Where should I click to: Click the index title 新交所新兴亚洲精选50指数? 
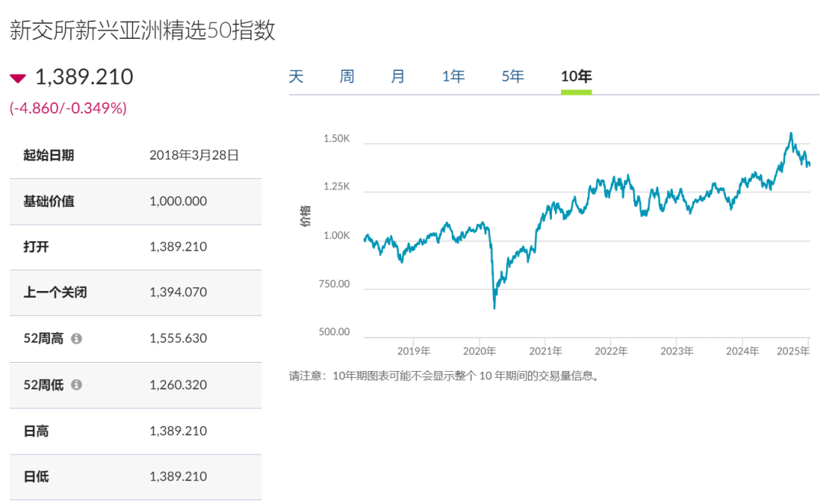142,30
